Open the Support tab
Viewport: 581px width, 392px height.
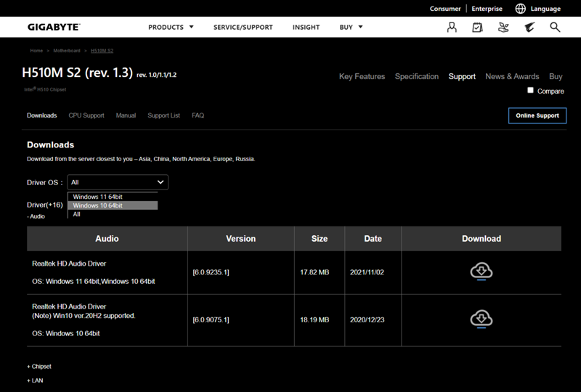coord(462,76)
